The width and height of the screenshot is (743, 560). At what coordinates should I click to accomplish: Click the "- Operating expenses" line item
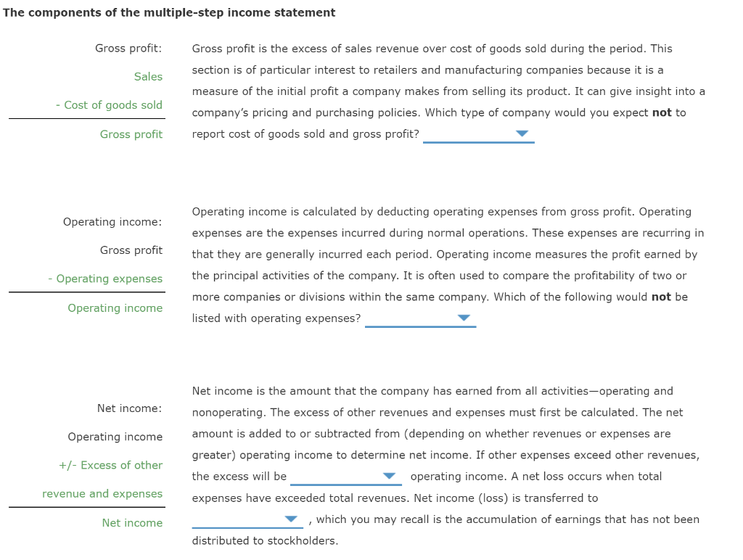(106, 279)
